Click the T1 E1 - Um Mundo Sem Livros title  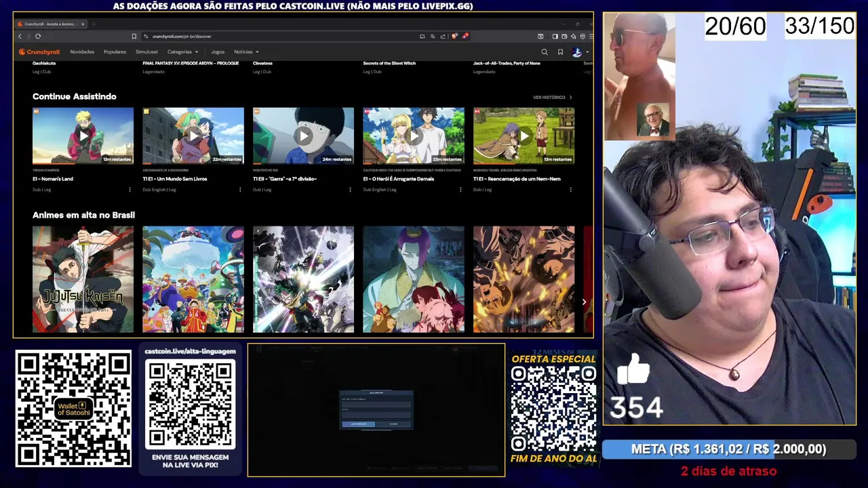tap(175, 179)
